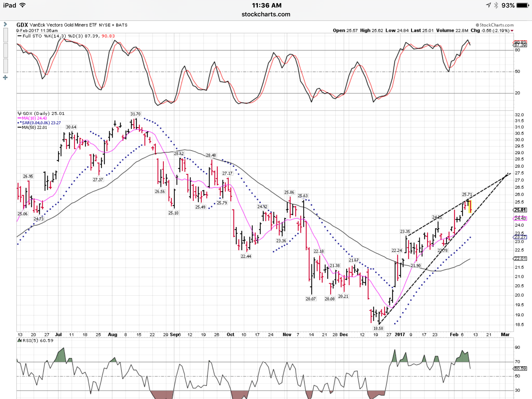Expand the left sidebar chevron arrow
The image size is (532, 399).
(x=5, y=24)
